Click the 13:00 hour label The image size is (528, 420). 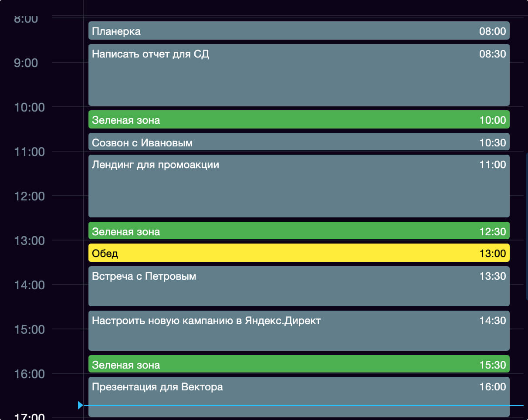[x=30, y=241]
